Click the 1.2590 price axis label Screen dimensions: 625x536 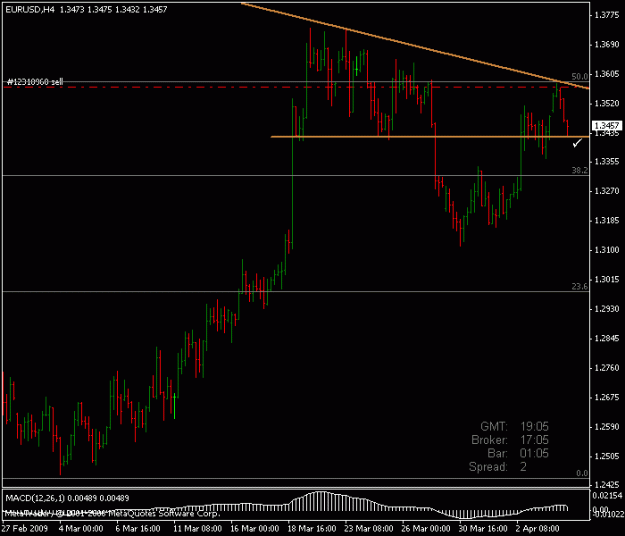tap(607, 427)
